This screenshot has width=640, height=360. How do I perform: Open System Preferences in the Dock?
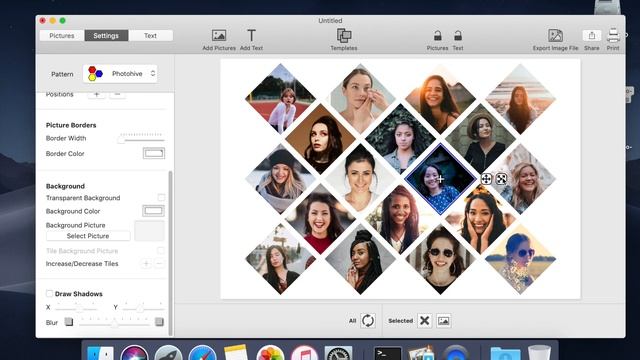coord(338,353)
